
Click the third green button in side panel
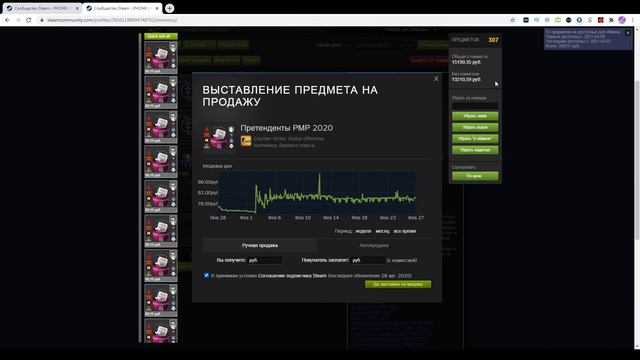tap(475, 139)
